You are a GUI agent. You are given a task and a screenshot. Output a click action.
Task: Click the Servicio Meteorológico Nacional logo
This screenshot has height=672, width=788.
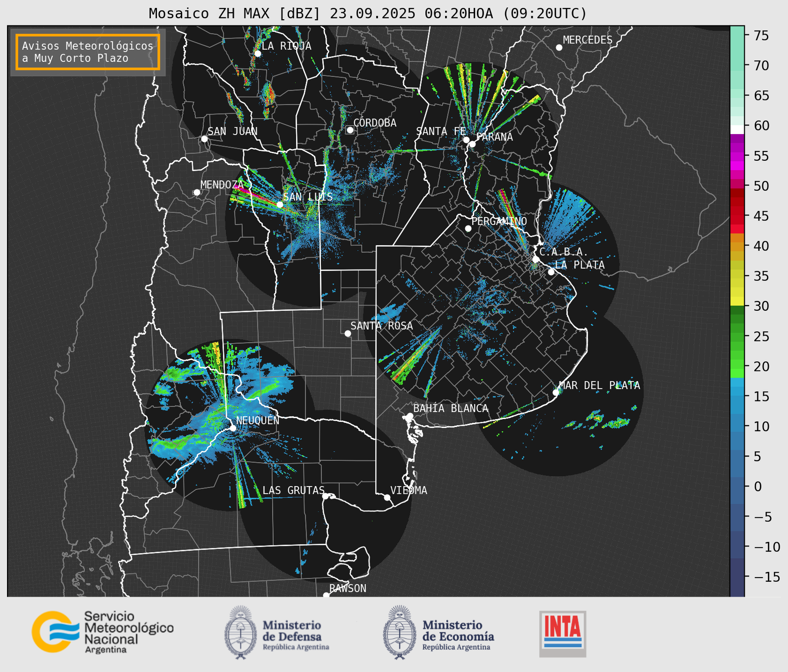click(103, 632)
